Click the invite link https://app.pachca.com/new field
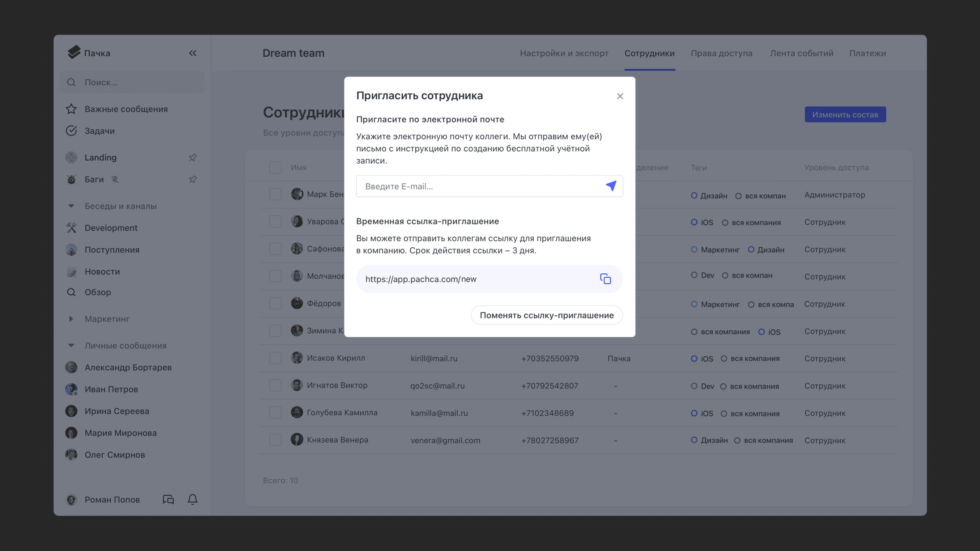Image resolution: width=980 pixels, height=551 pixels. point(489,279)
